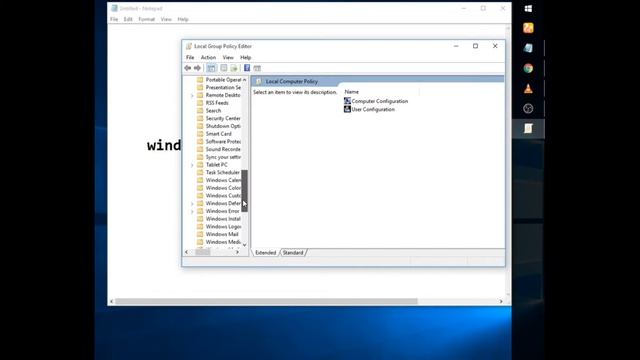This screenshot has height=360, width=640.
Task: Select the Sound Recorder tree item
Action: coord(223,149)
